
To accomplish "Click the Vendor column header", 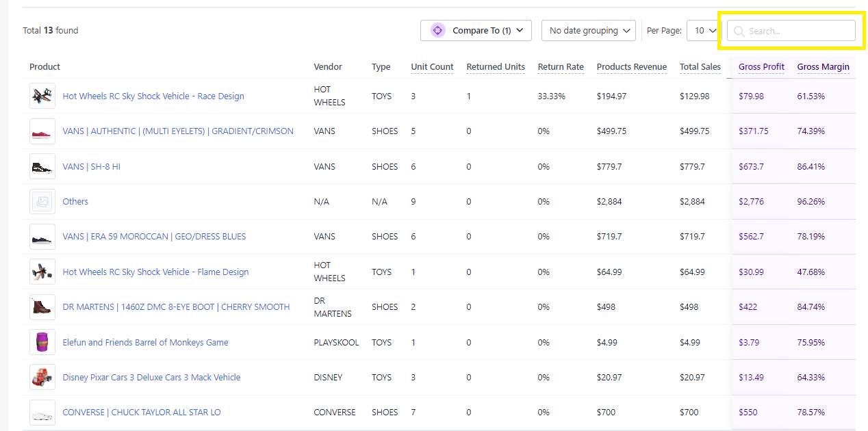I will click(x=328, y=67).
